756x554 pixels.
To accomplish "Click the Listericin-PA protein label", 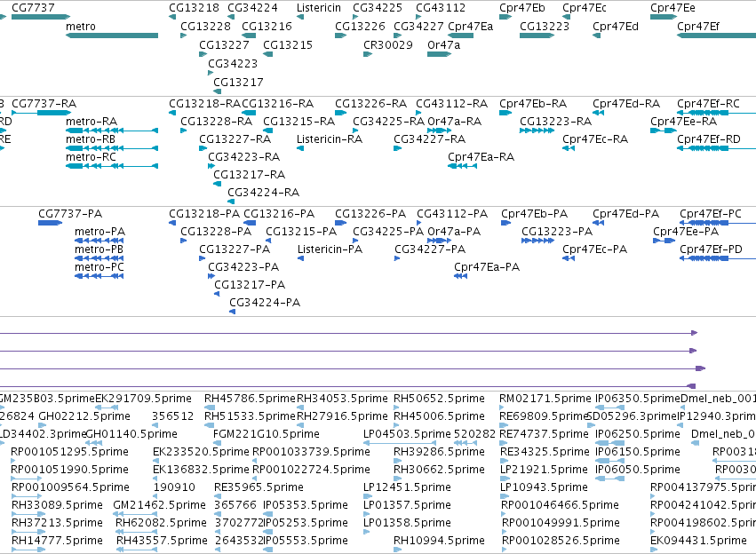I will 330,249.
